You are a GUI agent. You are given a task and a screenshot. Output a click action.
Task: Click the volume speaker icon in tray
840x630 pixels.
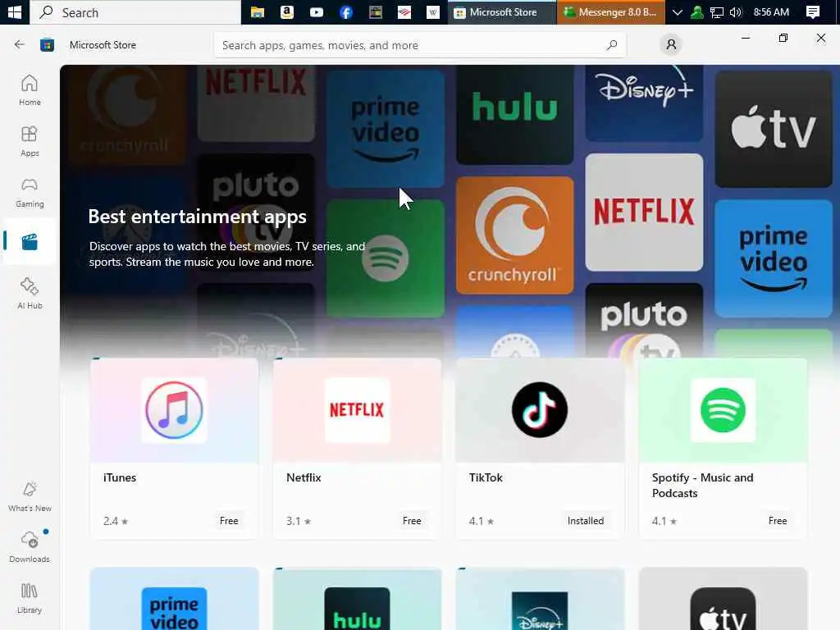click(736, 11)
